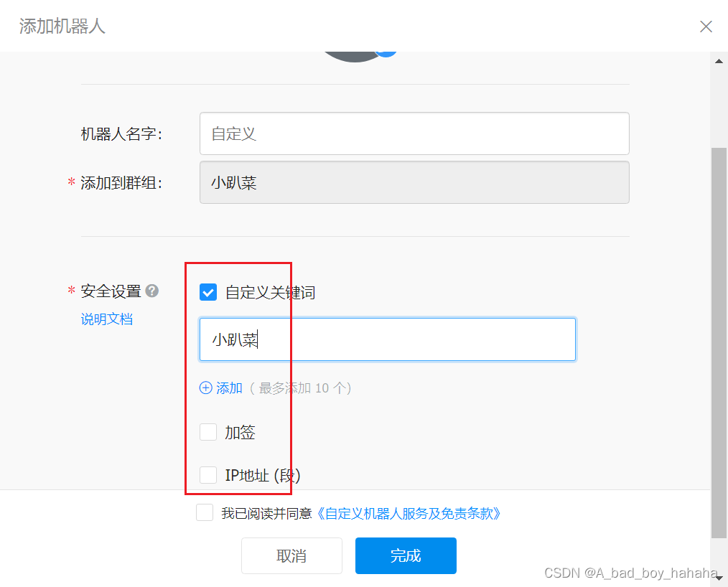This screenshot has width=728, height=587.
Task: Click the 添加到群组 field showing 小趴菜
Action: coord(414,182)
